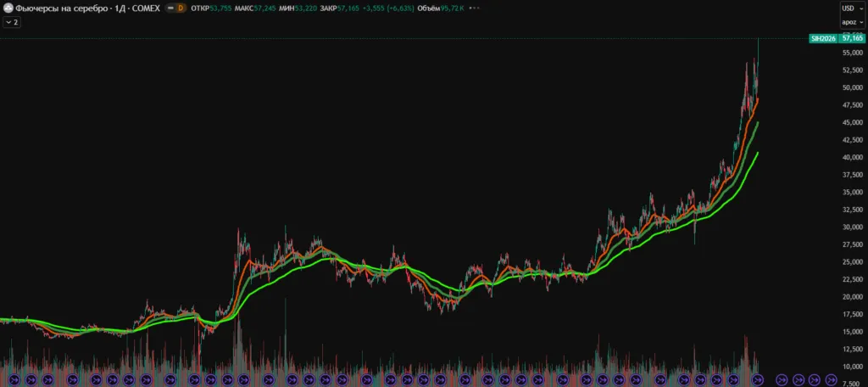Expand the collapsed indicator legend showing "2"

tap(12, 22)
